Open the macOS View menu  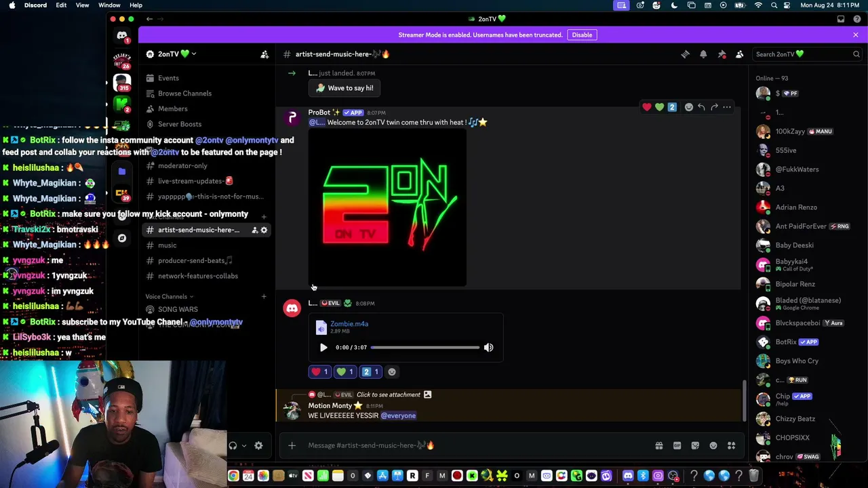coord(82,5)
